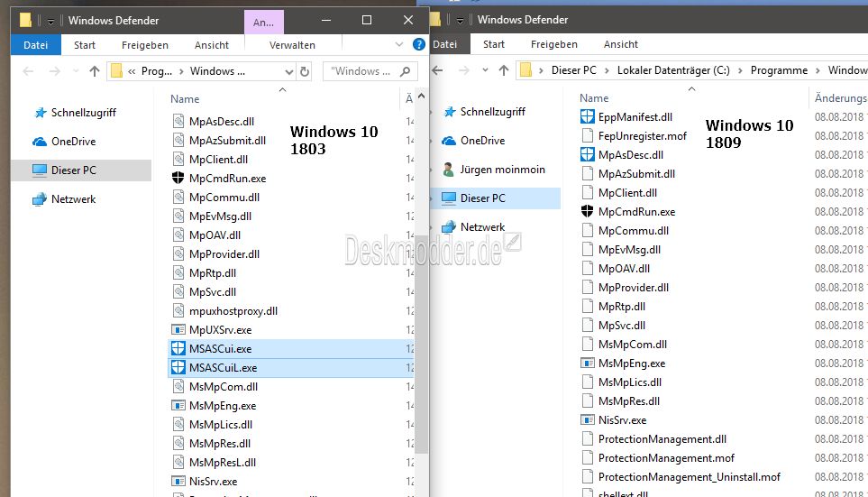Go up one folder level in left window
The width and height of the screenshot is (868, 497).
pyautogui.click(x=95, y=71)
